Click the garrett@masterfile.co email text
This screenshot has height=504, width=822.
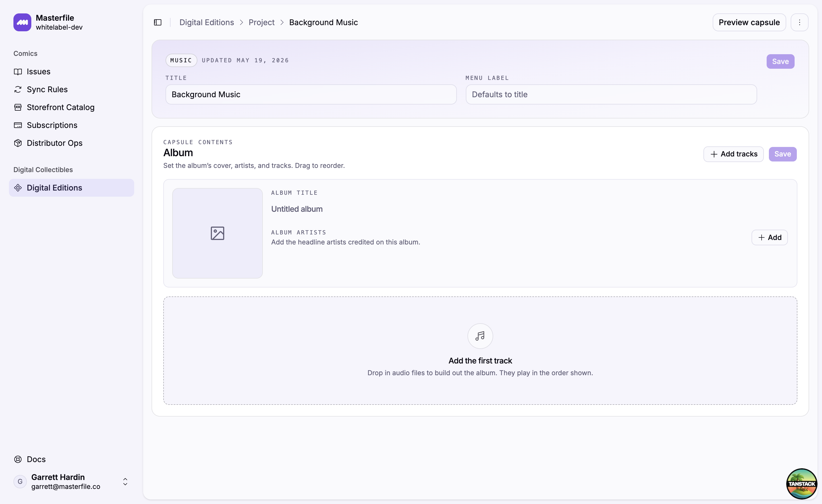[66, 486]
